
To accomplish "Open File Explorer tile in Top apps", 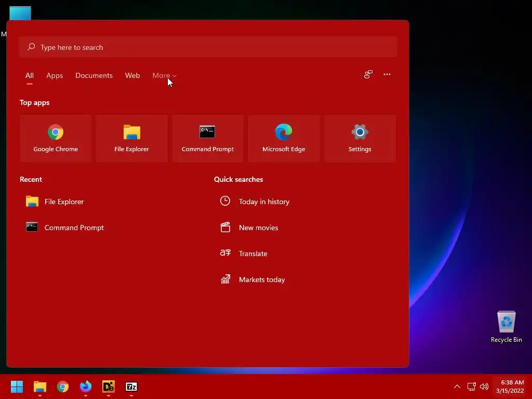I will click(131, 138).
